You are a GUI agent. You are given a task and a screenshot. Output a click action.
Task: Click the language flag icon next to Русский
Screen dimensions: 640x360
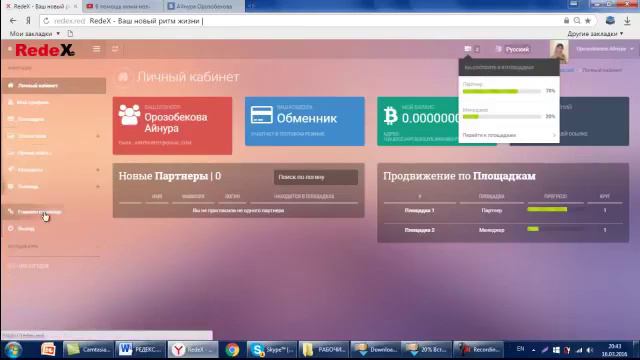pos(498,49)
